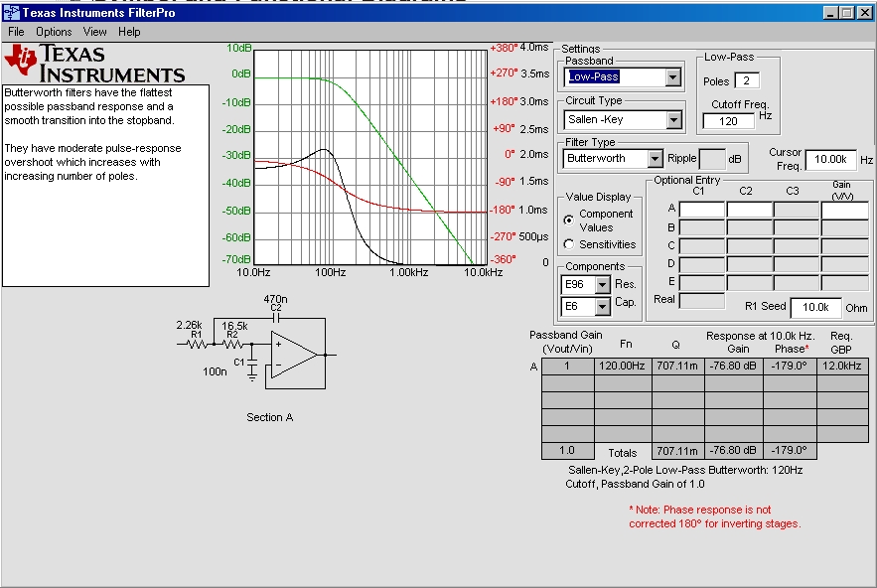
Task: Open the E6 capacitor series dropdown
Action: click(x=602, y=307)
